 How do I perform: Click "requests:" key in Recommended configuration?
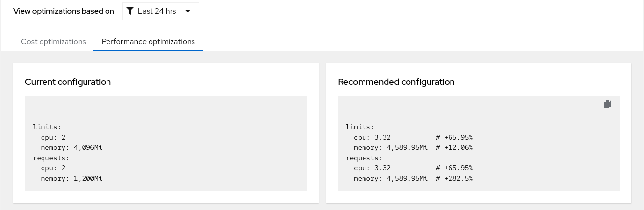(364, 158)
